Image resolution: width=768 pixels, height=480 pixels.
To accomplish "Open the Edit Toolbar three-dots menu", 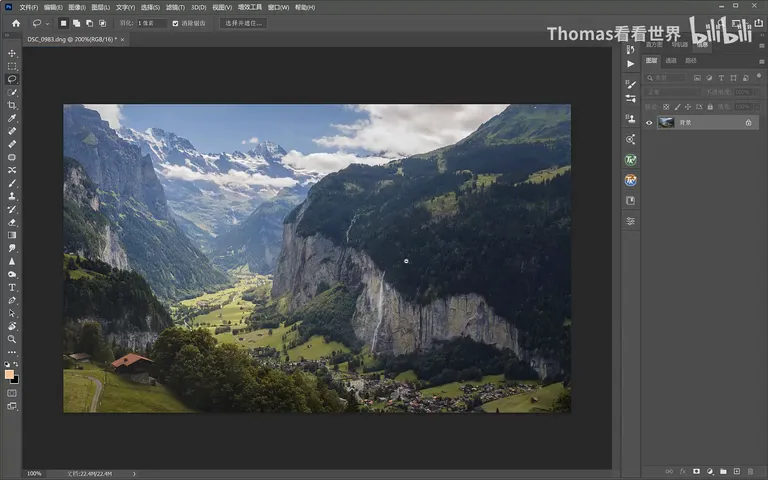I will [x=12, y=352].
